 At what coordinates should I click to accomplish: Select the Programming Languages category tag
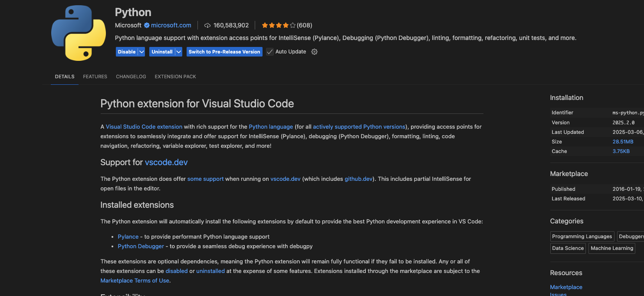(x=582, y=236)
